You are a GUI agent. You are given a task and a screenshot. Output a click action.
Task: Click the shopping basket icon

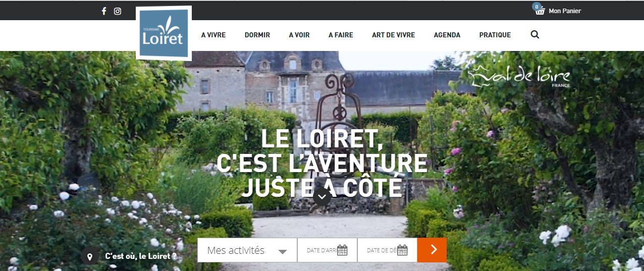[x=540, y=11]
